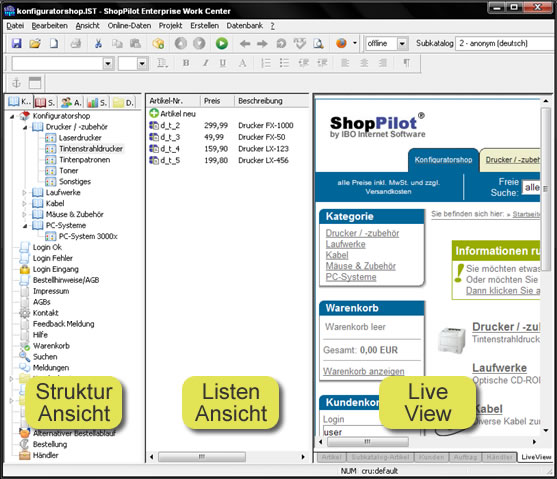Create a new document with blank page icon
The width and height of the screenshot is (557, 479).
pyautogui.click(x=54, y=43)
